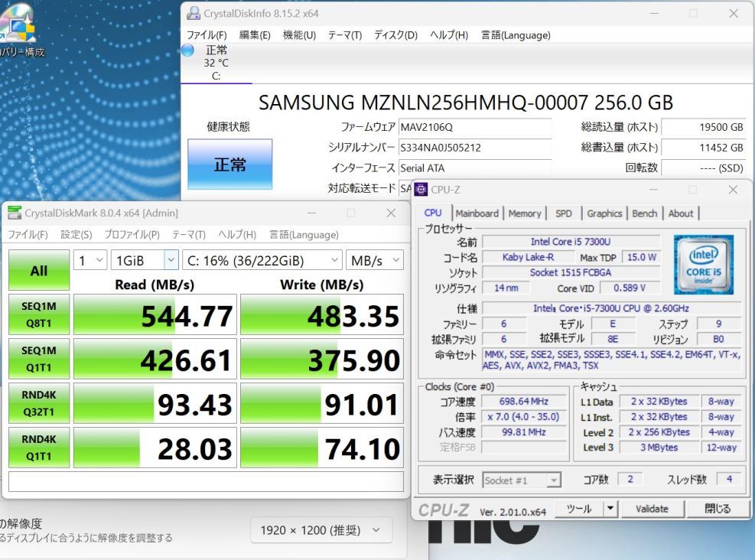Open the ファイル(F) menu in CrystalDiskInfo
The height and width of the screenshot is (560, 755).
point(207,35)
